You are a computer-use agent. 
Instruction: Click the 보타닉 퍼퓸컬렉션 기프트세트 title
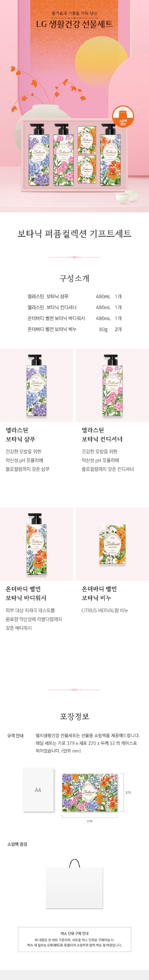[74, 233]
